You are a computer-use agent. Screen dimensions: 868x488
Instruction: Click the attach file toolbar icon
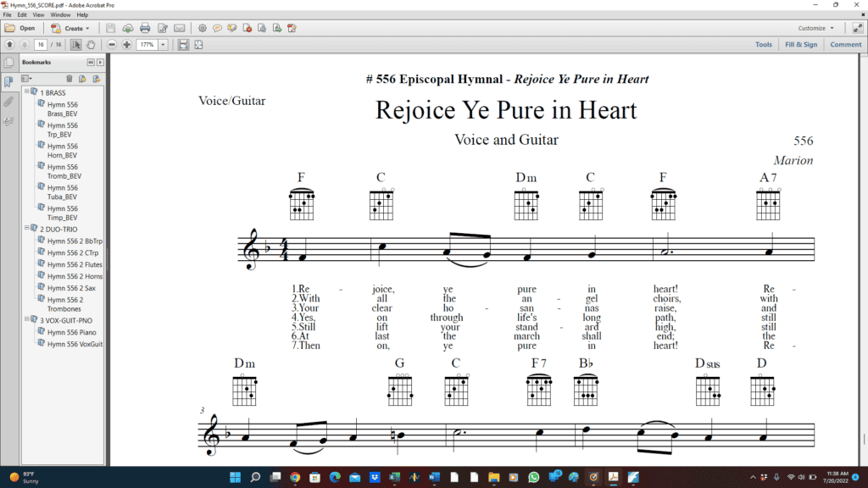pyautogui.click(x=262, y=28)
